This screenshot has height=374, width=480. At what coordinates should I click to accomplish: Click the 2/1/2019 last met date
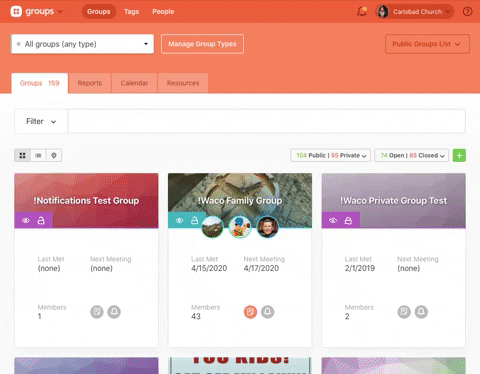(x=360, y=268)
